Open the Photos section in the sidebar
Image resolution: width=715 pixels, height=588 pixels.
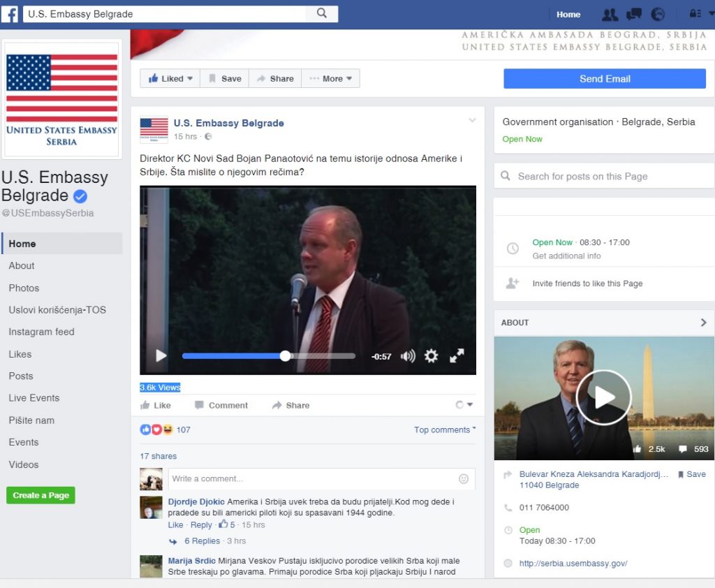point(24,288)
